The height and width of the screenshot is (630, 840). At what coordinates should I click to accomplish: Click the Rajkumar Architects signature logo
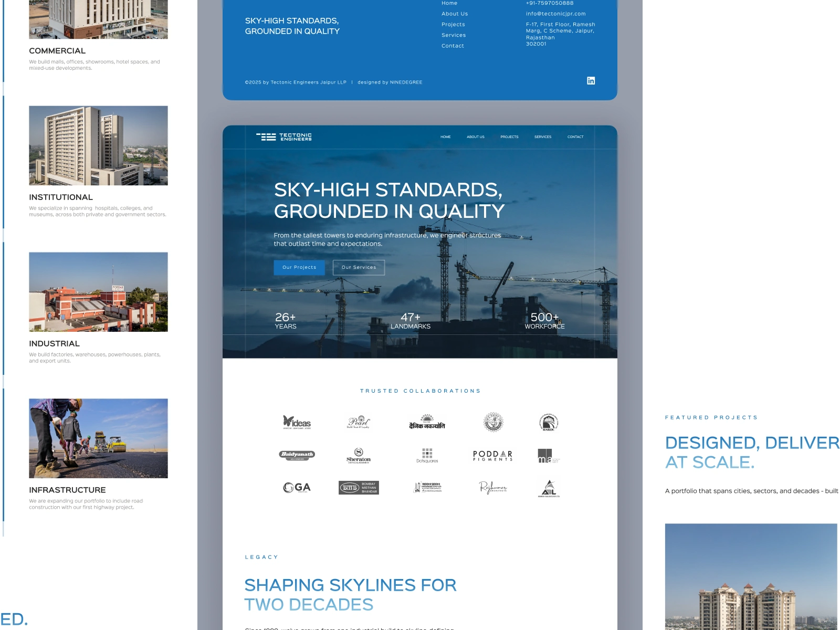(x=493, y=488)
